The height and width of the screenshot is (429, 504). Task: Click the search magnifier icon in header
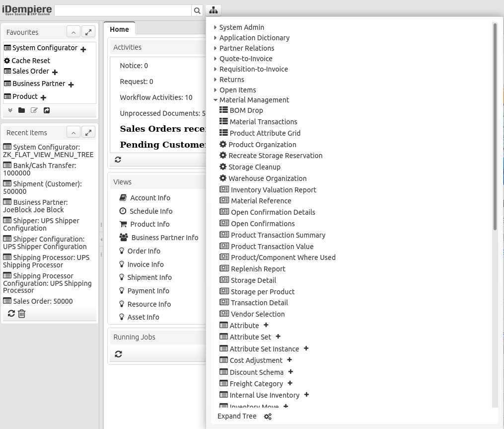pos(197,10)
